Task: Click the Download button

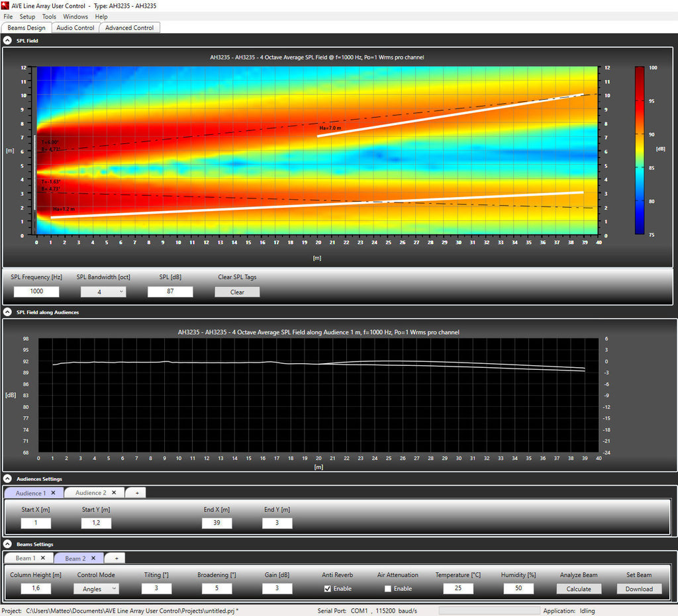Action: [x=639, y=589]
